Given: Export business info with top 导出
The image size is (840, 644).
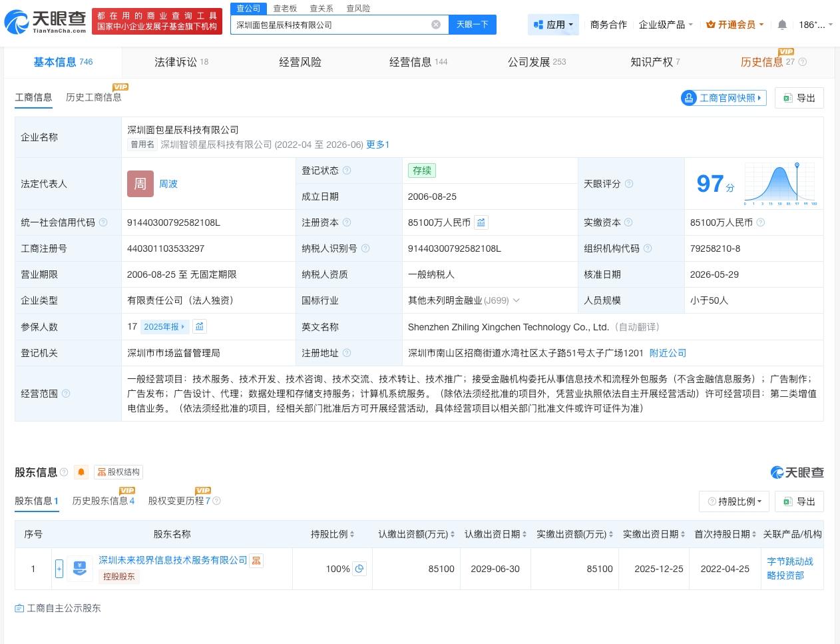Looking at the screenshot, I should point(799,98).
